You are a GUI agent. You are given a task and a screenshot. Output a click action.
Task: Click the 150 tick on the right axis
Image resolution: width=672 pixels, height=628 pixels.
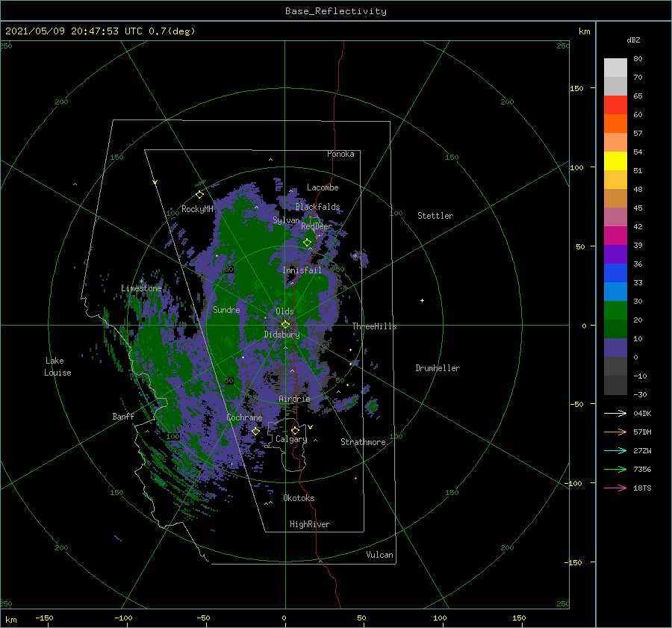point(576,88)
